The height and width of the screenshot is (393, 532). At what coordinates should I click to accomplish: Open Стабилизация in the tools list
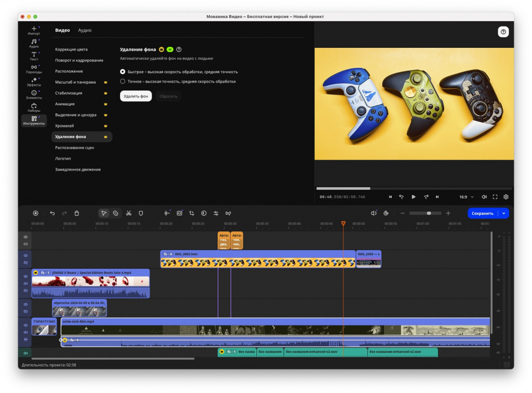69,93
